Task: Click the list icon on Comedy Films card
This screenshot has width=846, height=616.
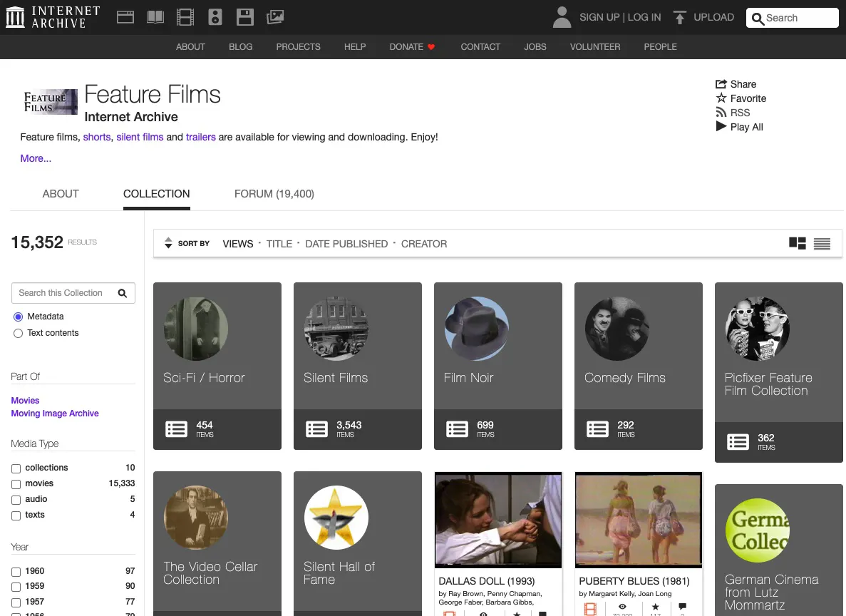Action: click(597, 429)
